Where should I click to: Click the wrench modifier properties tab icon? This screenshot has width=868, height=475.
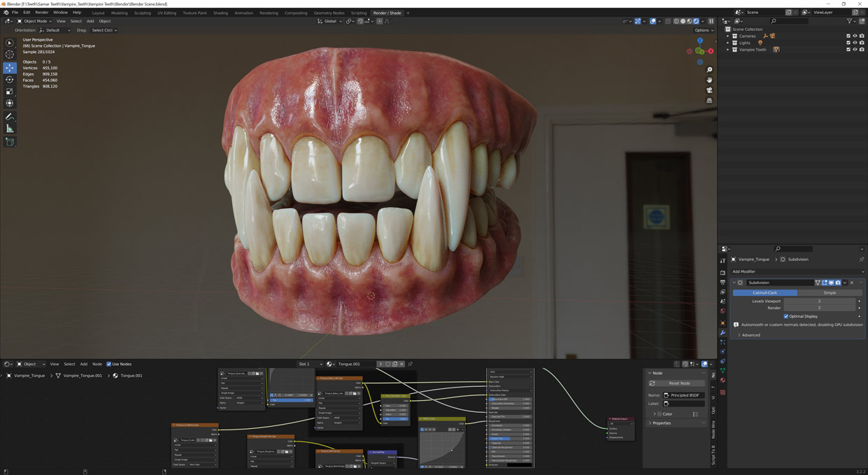point(723,333)
